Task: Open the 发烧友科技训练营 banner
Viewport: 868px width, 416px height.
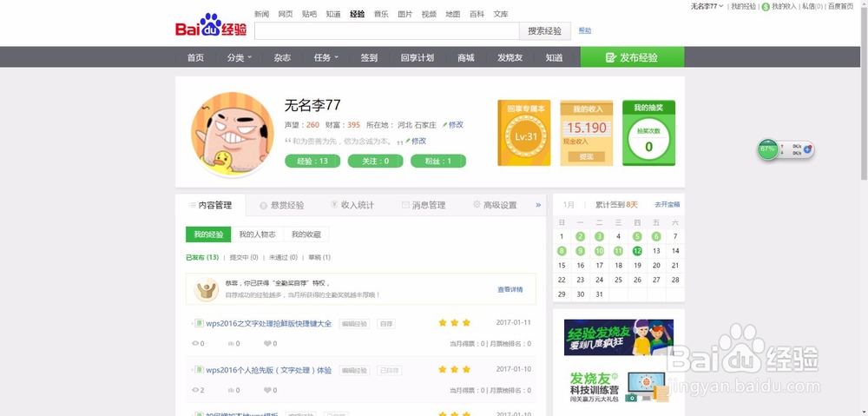Action: click(619, 386)
